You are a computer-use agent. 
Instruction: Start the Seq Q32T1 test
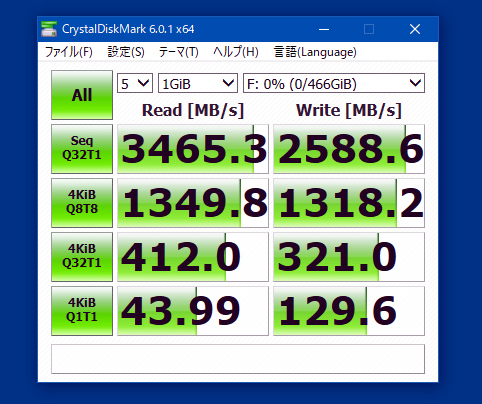[82, 149]
